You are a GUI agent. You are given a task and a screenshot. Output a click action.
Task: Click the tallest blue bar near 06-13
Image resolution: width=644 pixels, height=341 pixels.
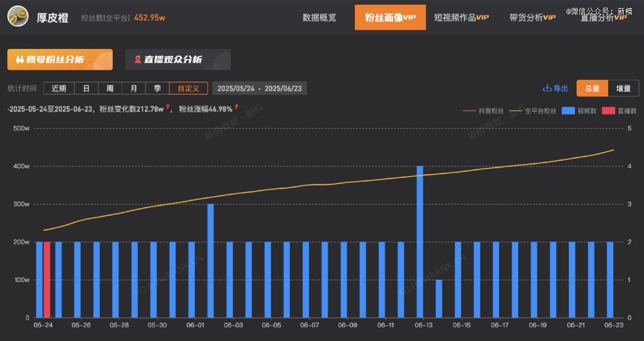(420, 242)
